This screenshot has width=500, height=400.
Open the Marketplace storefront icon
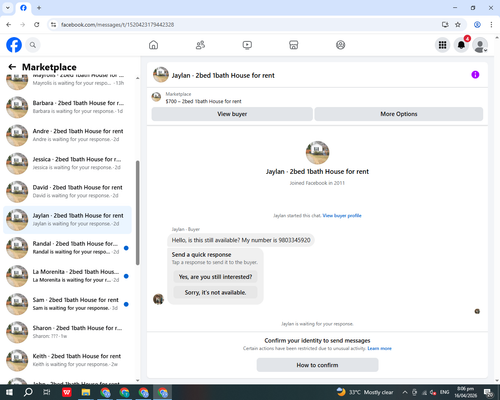tap(294, 45)
